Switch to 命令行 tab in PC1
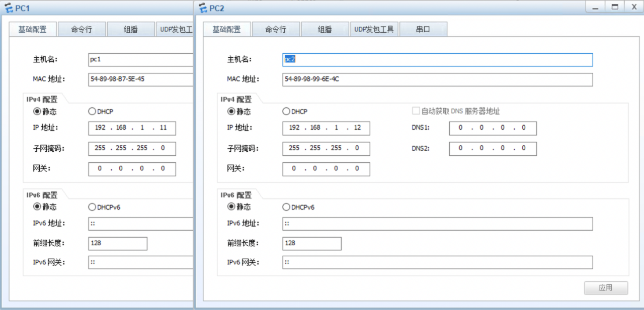Viewport: 644px width, 310px height. pos(82,30)
